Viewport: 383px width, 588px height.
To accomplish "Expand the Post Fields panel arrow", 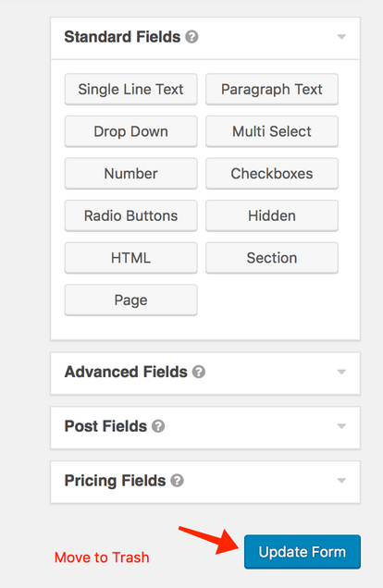I will point(341,426).
